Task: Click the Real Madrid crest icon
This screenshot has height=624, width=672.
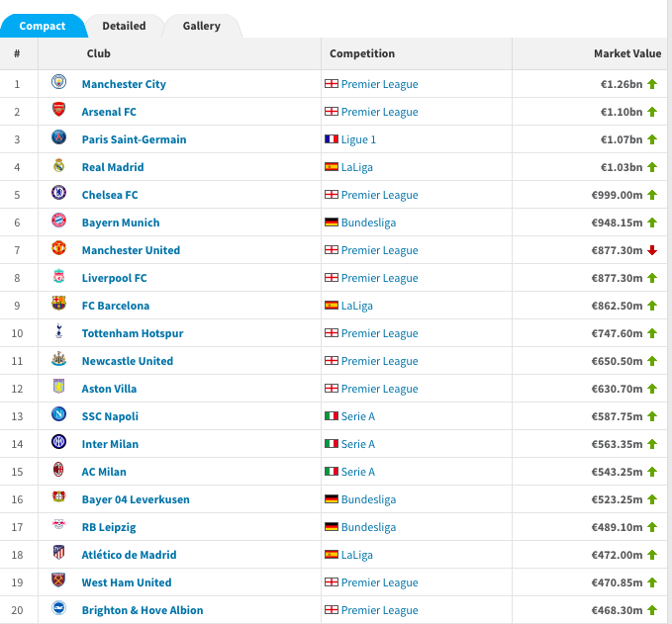Action: pyautogui.click(x=58, y=166)
